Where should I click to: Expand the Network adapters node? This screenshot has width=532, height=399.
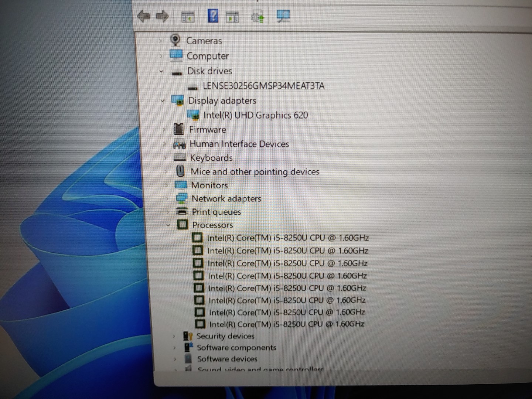tap(167, 199)
